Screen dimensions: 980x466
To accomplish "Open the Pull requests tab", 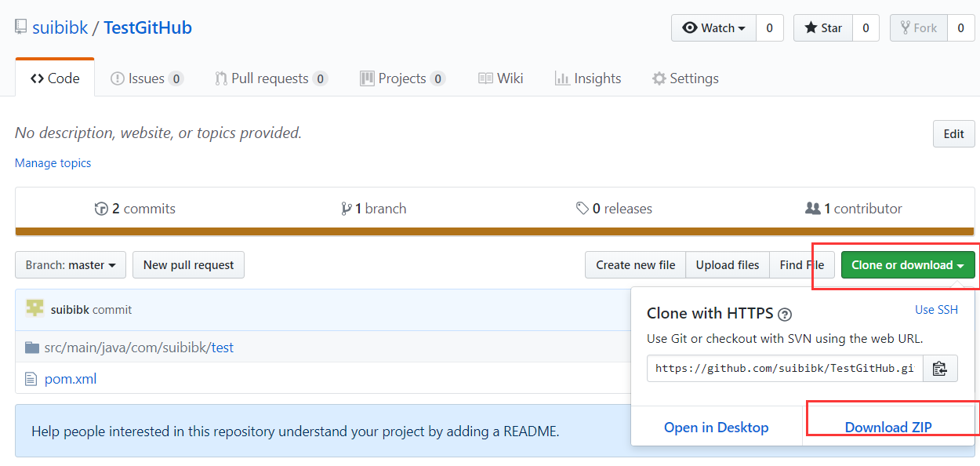I will (x=271, y=78).
